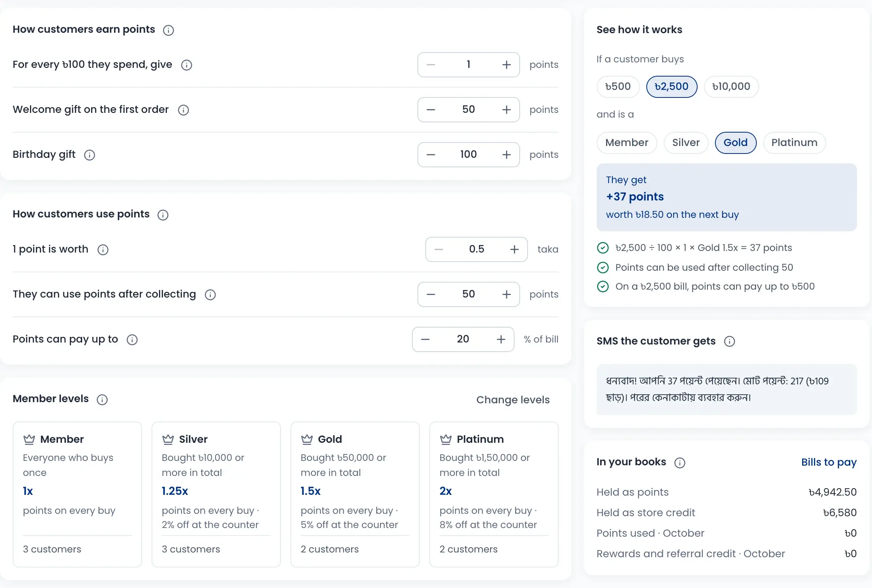Click the Change levels link
Viewport: 872px width, 588px height.
(x=513, y=400)
